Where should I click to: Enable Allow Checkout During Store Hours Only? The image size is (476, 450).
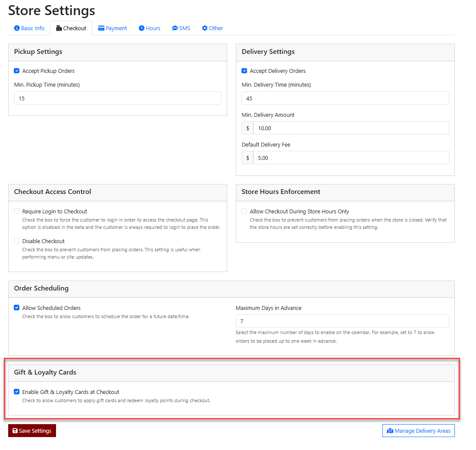click(x=244, y=212)
